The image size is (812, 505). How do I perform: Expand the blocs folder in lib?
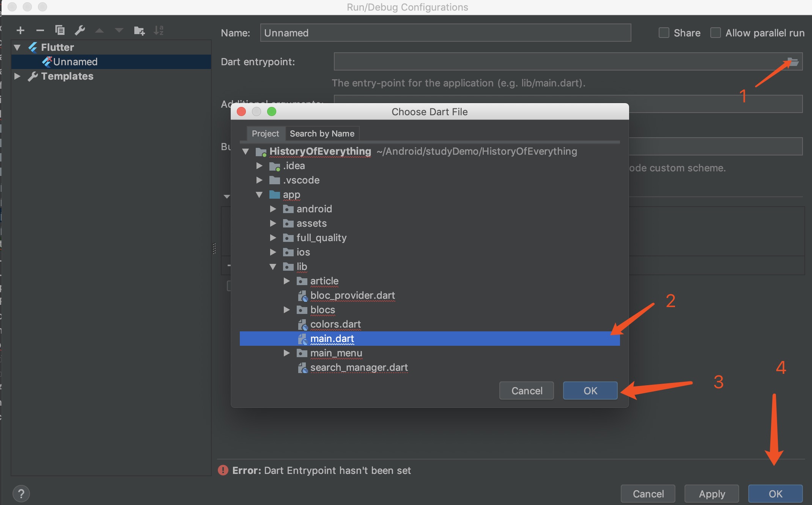pos(288,309)
